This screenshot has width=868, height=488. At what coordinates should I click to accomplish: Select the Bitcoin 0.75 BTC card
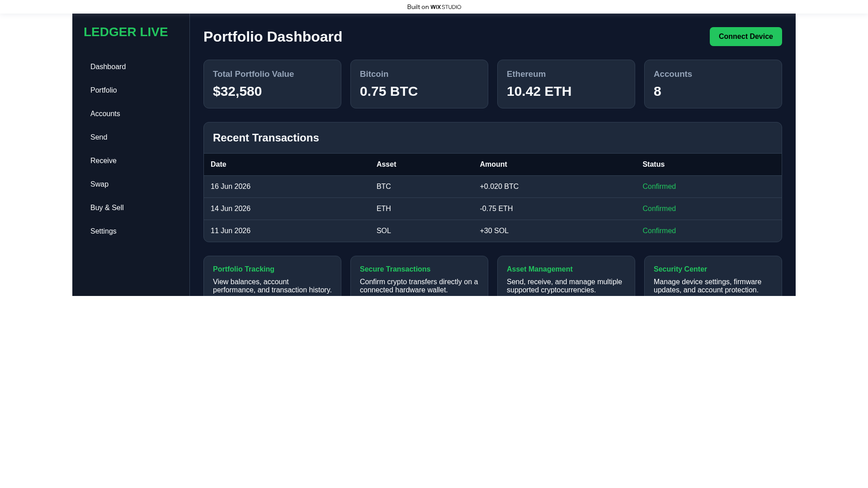pos(419,84)
